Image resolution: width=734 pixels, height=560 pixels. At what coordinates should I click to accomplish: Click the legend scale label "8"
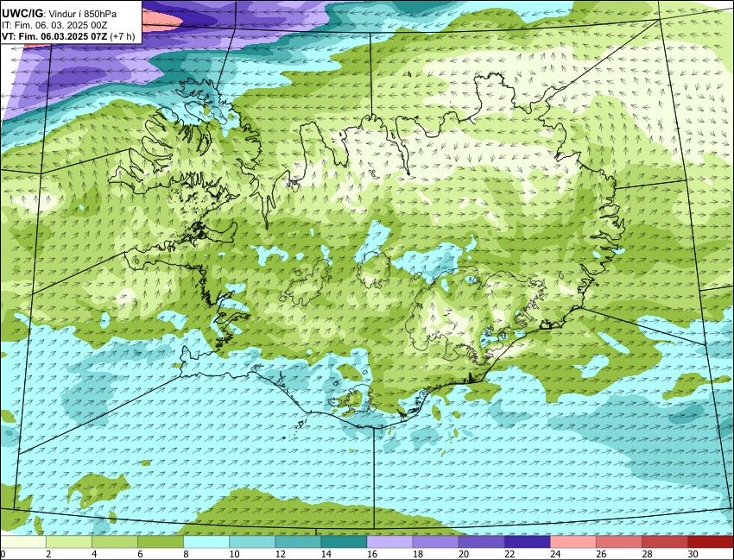[x=187, y=554]
